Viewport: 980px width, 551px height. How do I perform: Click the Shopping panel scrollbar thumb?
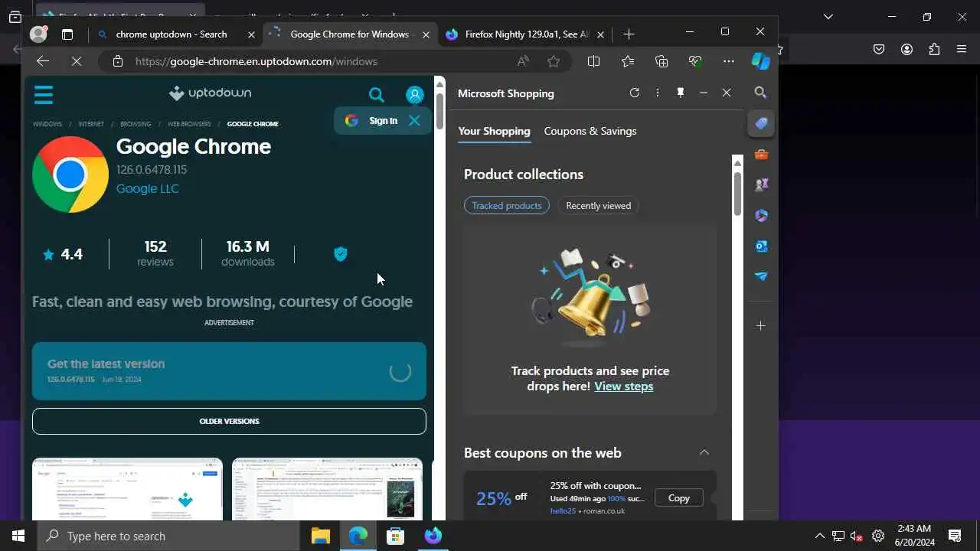737,194
